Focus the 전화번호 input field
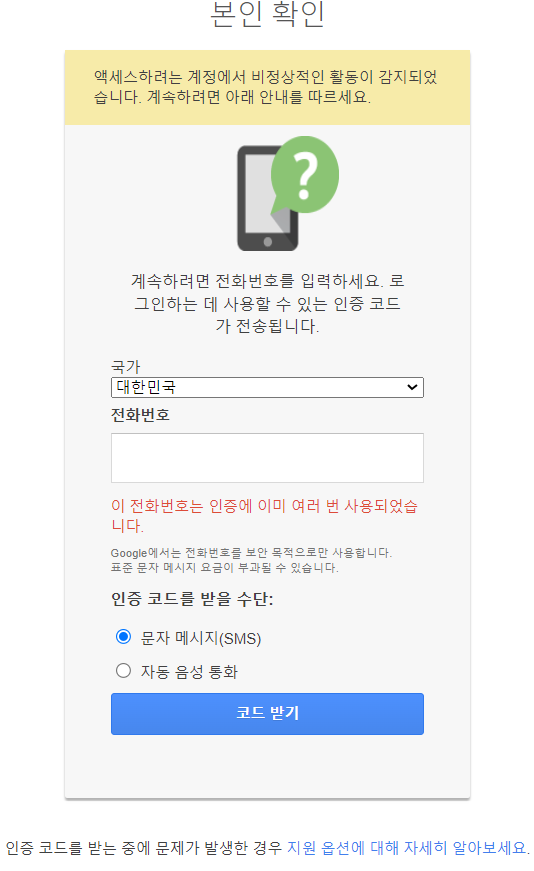534x871 pixels. [x=267, y=458]
